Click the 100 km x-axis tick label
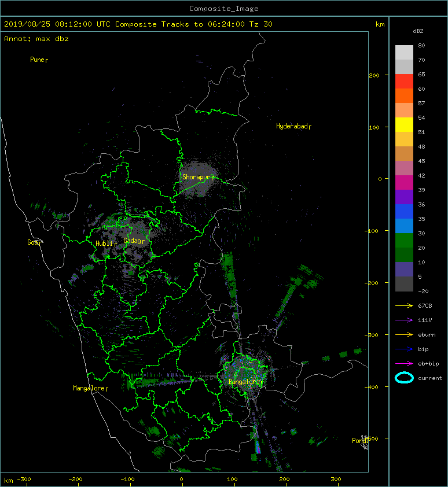Screen dimensions: 448x487 coord(233,479)
